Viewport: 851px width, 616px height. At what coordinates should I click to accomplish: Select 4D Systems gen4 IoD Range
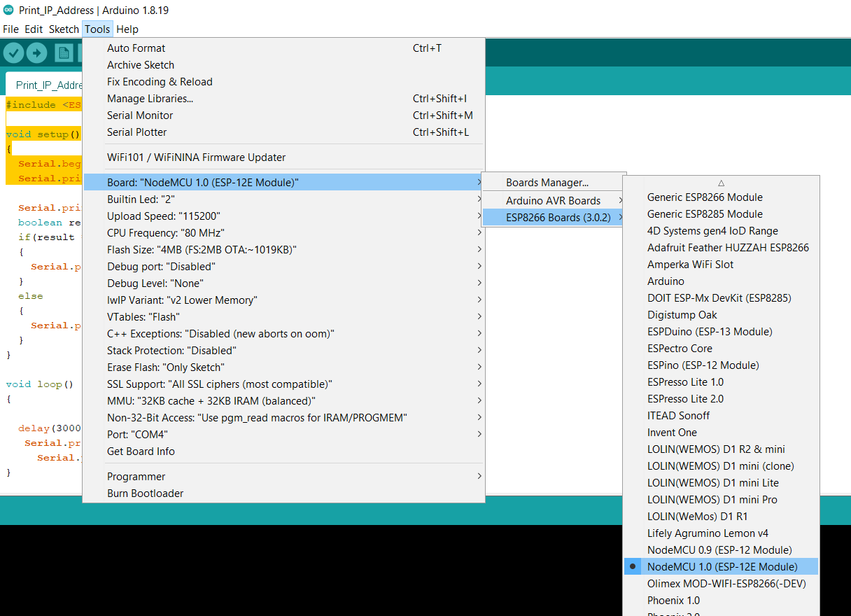click(x=721, y=231)
